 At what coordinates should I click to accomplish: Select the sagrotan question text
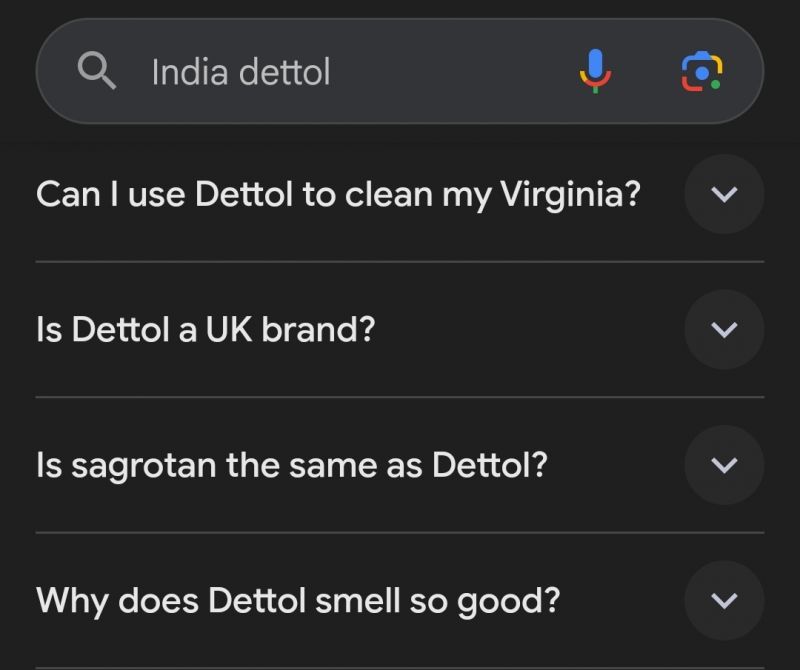292,465
